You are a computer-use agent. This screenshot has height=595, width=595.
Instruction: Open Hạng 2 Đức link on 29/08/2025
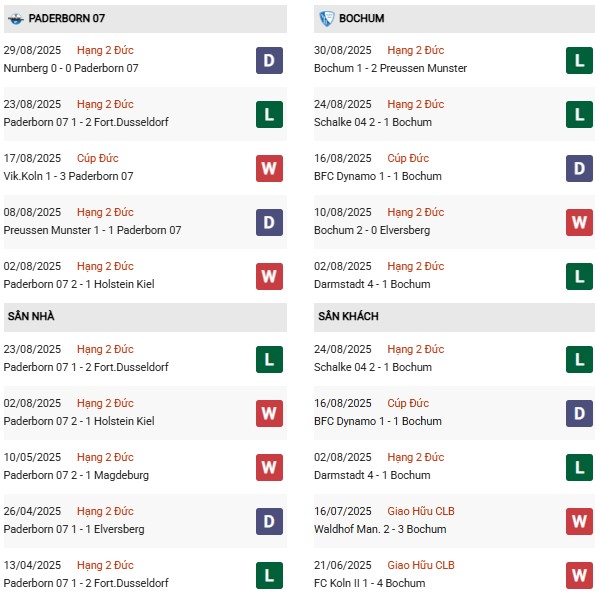click(105, 50)
